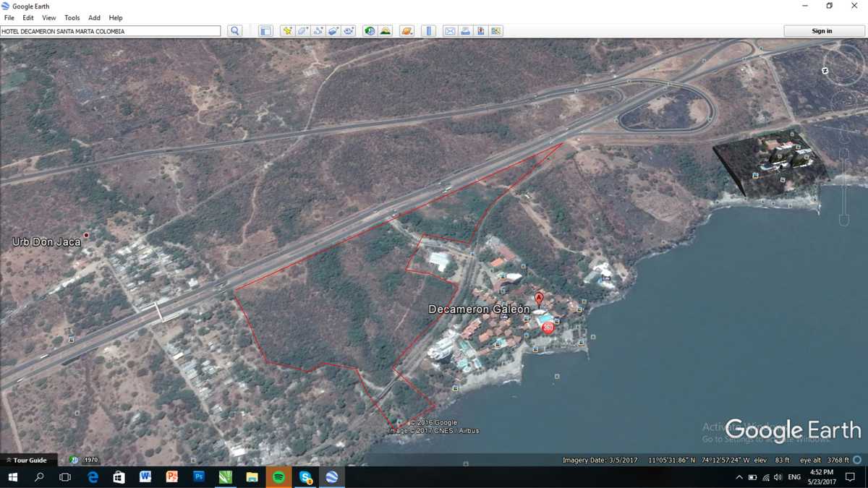868x488 pixels.
Task: Toggle the sidebar panel icon
Action: pyautogui.click(x=265, y=31)
